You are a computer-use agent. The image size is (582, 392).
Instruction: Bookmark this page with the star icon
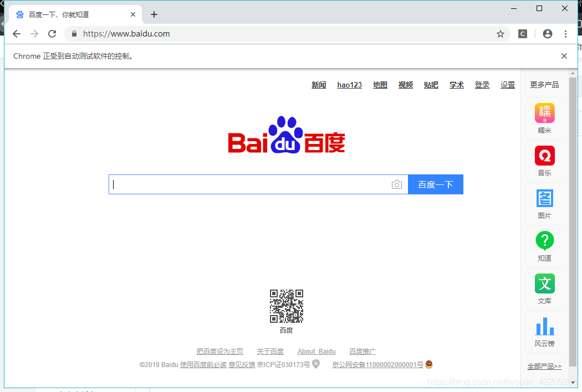click(501, 34)
